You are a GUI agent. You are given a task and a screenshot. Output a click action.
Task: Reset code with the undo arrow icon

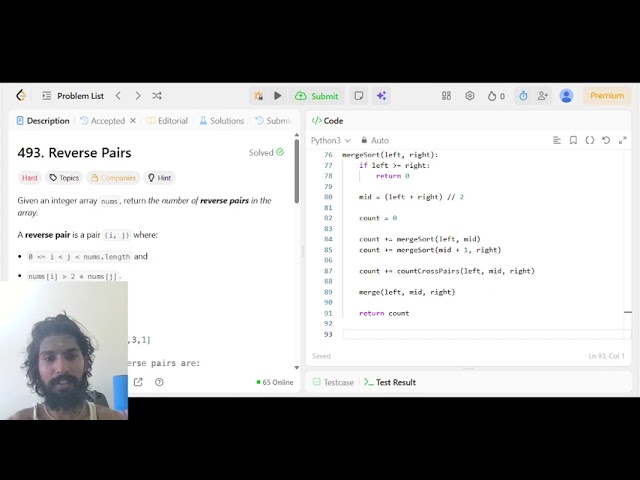click(x=606, y=140)
